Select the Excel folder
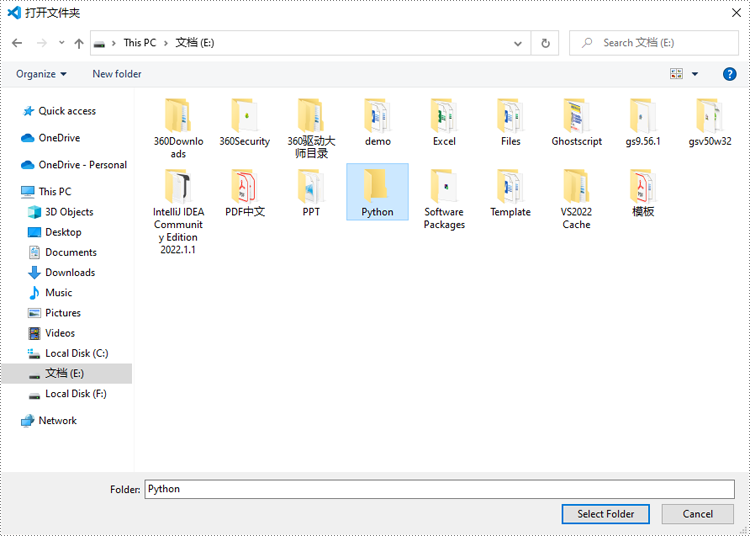Image resolution: width=750 pixels, height=536 pixels. [444, 122]
